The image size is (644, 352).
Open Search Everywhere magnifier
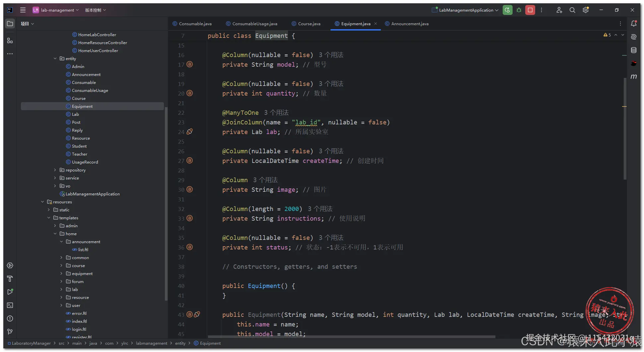click(572, 10)
